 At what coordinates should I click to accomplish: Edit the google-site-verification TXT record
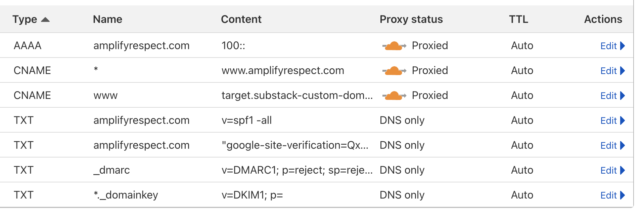tap(612, 145)
